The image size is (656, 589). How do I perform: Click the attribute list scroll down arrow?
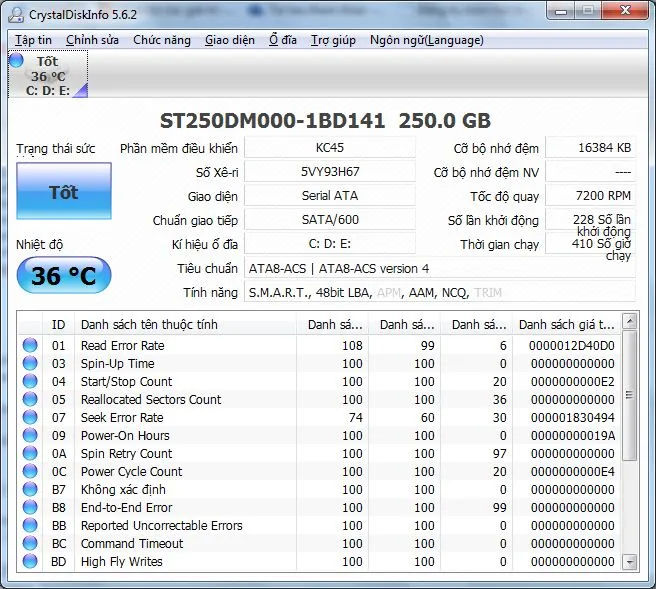[x=630, y=562]
